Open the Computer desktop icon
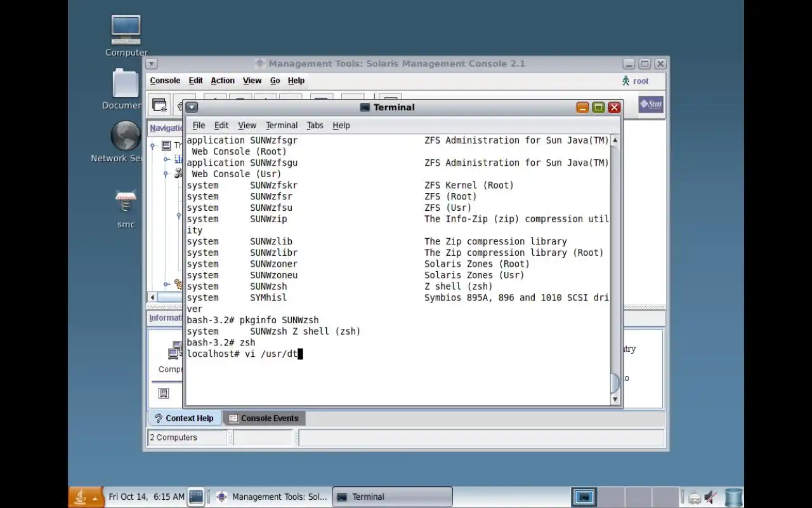Viewport: 812px width, 508px height. 126,29
